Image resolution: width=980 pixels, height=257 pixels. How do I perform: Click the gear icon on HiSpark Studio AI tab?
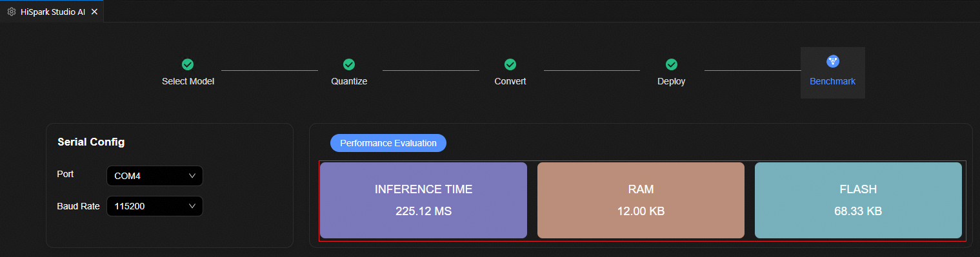[11, 12]
